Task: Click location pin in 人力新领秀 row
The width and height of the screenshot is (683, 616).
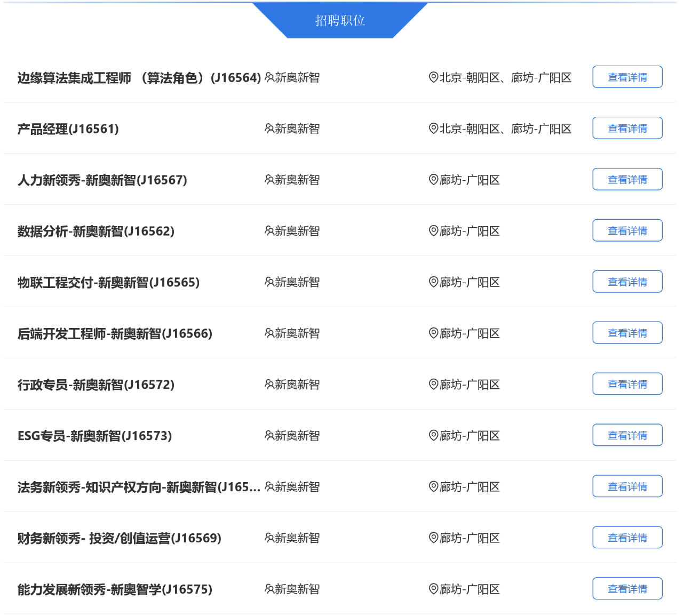Action: [434, 180]
